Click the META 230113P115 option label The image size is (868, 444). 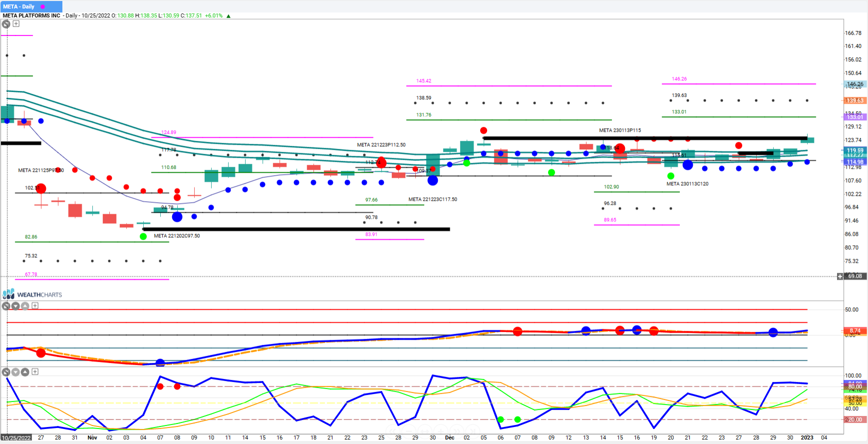tap(620, 130)
